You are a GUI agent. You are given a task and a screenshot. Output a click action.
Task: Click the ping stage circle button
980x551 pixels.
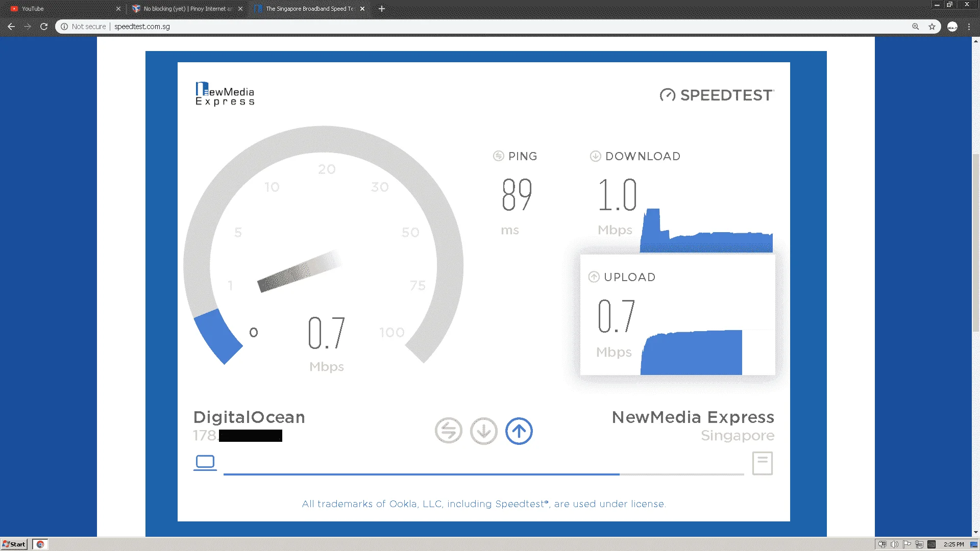(x=449, y=431)
